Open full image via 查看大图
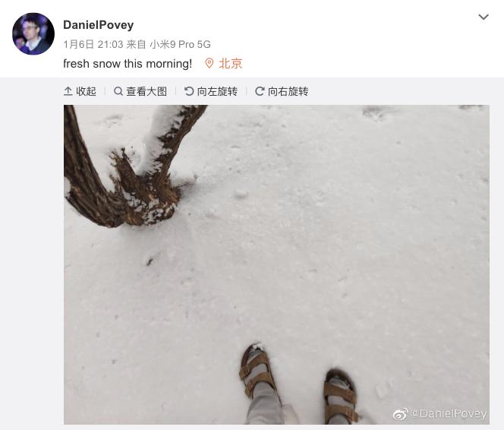 click(146, 91)
